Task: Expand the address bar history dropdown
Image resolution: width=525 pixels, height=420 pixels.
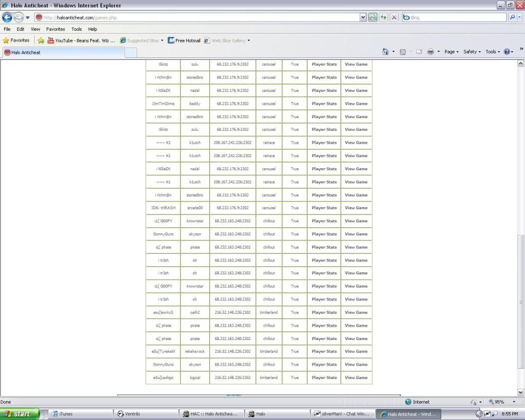Action: click(363, 17)
